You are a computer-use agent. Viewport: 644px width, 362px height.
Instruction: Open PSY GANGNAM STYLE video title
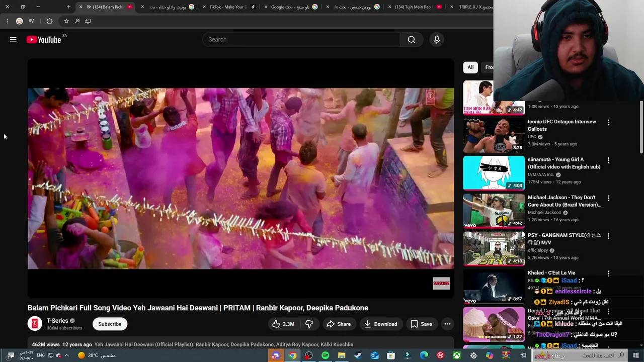click(564, 239)
